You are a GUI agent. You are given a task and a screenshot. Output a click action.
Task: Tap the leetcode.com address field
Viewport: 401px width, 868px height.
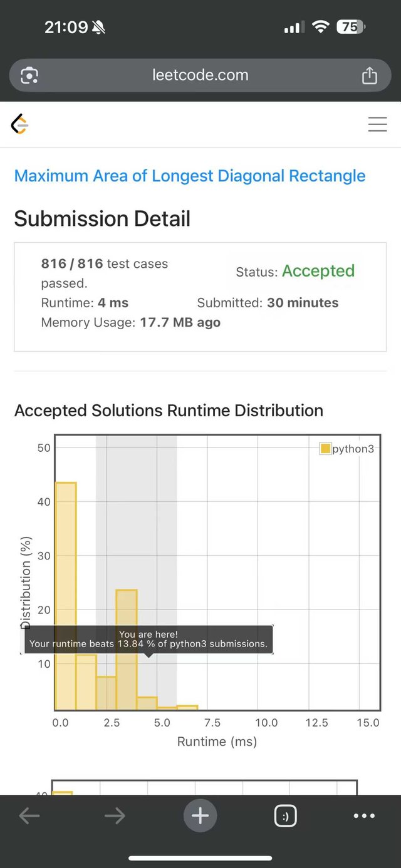pos(200,76)
